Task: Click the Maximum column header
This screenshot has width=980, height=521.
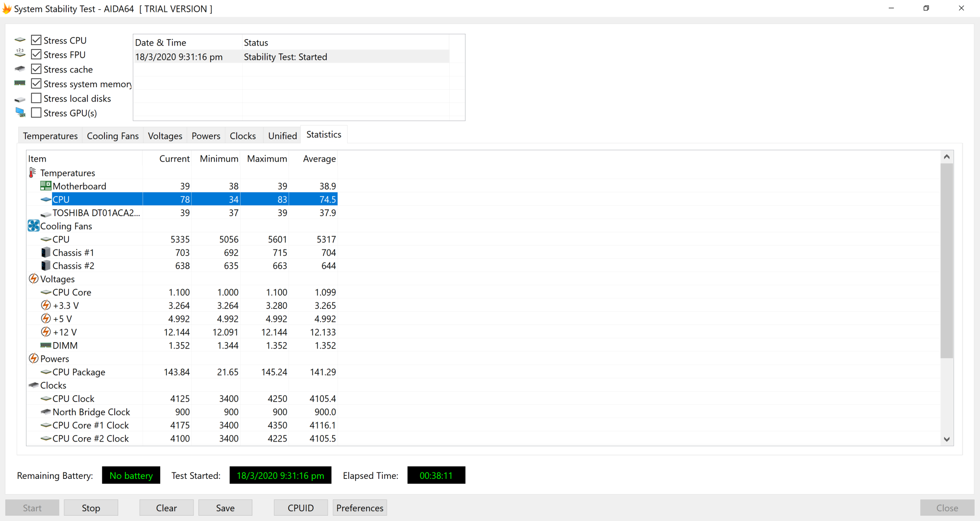Action: [x=265, y=159]
